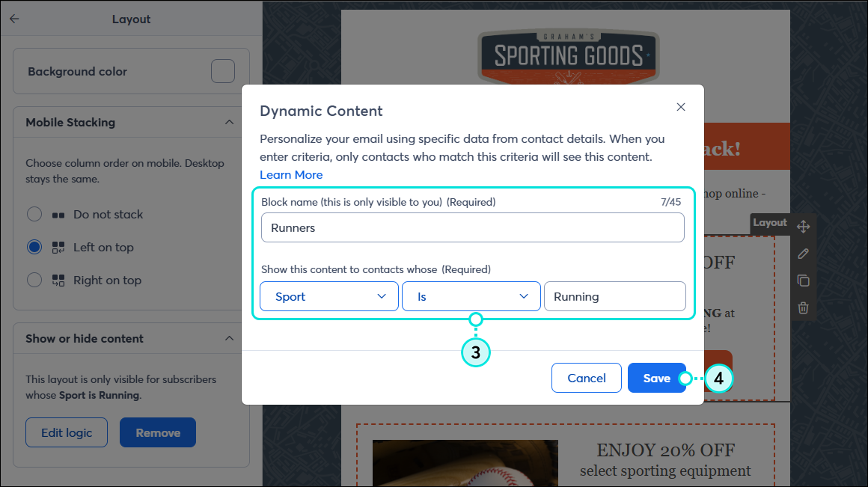868x487 pixels.
Task: Select the Left on top radio button
Action: [34, 247]
